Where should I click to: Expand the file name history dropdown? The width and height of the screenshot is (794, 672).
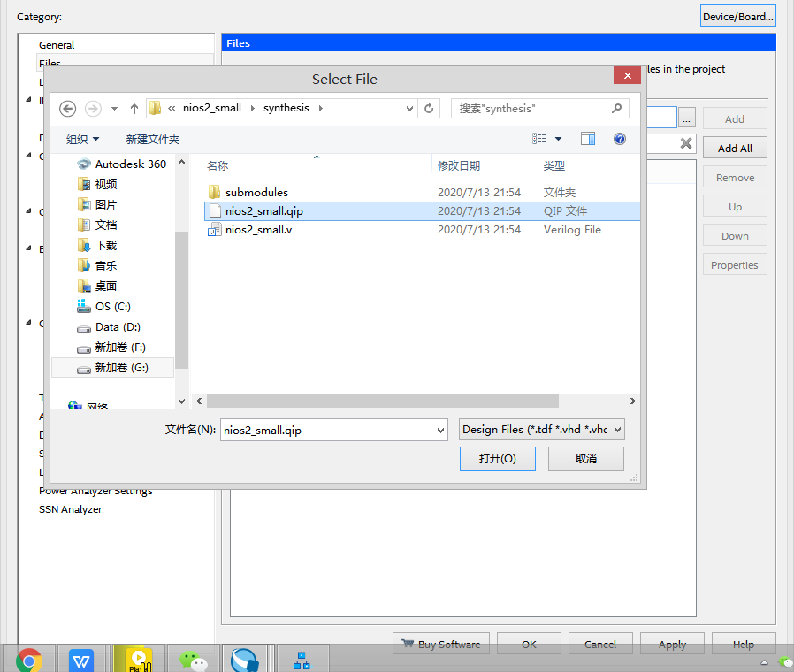point(440,430)
